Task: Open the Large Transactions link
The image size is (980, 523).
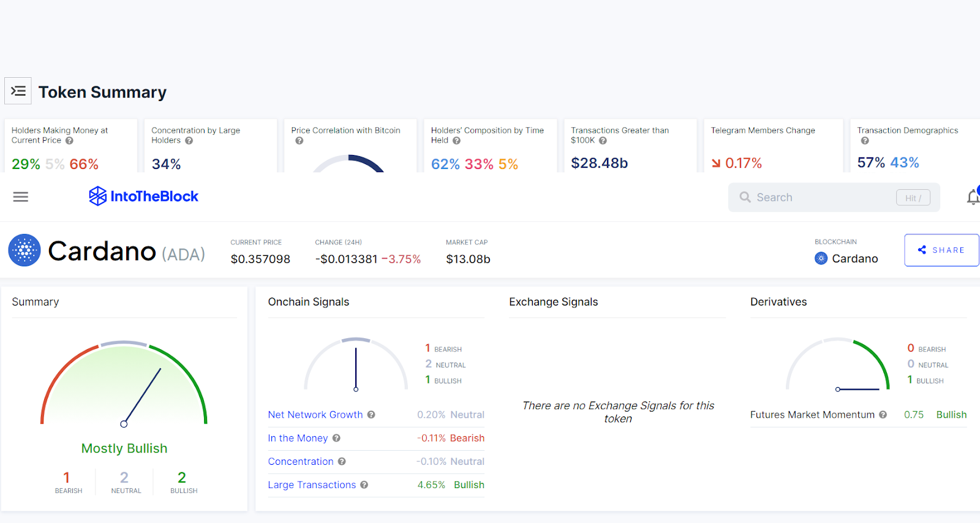Action: point(311,484)
